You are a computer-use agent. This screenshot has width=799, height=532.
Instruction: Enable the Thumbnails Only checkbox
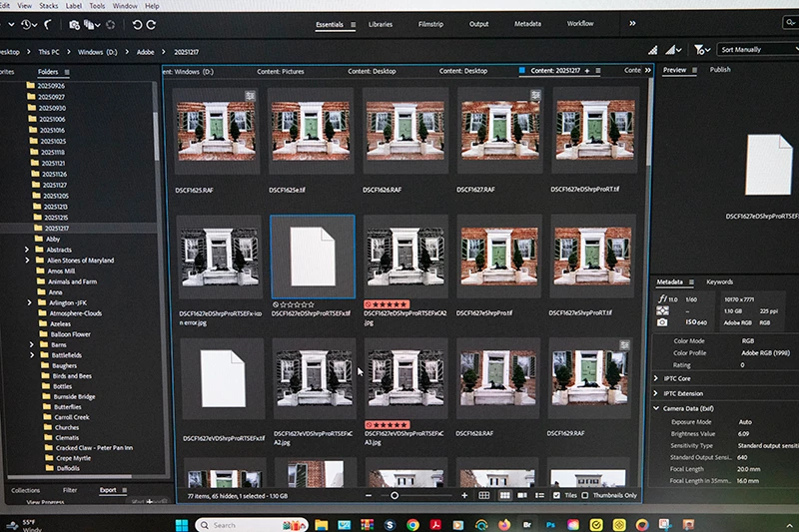[x=585, y=495]
